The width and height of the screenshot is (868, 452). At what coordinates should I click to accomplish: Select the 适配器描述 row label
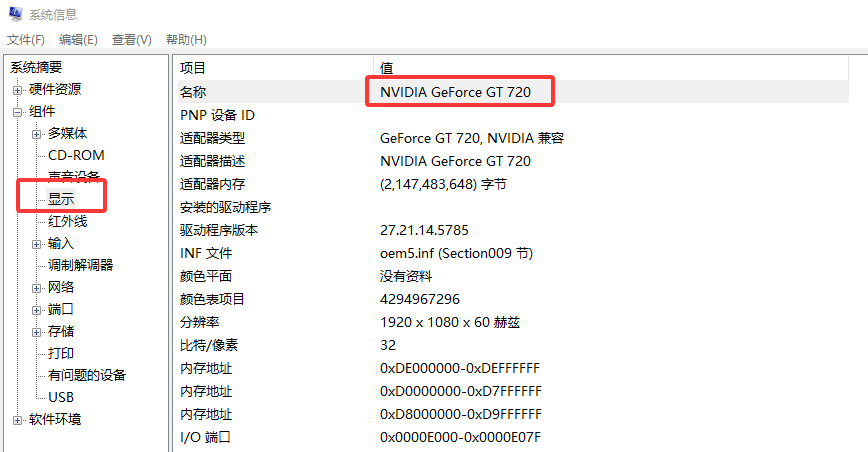point(213,161)
